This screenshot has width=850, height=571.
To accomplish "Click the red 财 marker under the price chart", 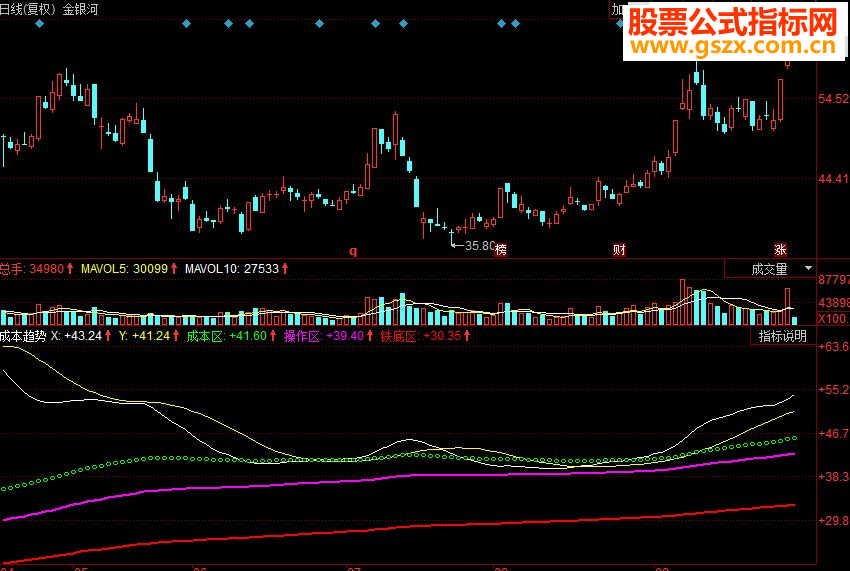I will tap(619, 250).
